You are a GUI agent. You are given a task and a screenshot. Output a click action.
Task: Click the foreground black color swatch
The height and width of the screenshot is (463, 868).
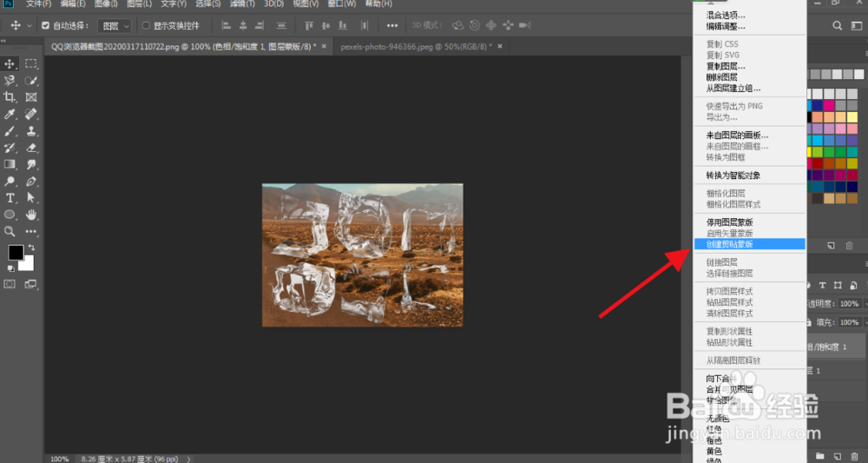click(16, 253)
